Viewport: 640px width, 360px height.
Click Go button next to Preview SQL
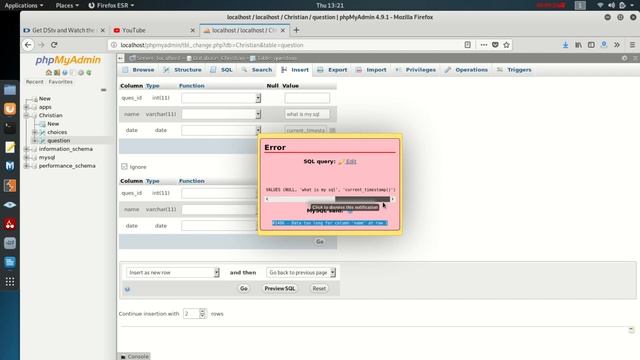[244, 289]
